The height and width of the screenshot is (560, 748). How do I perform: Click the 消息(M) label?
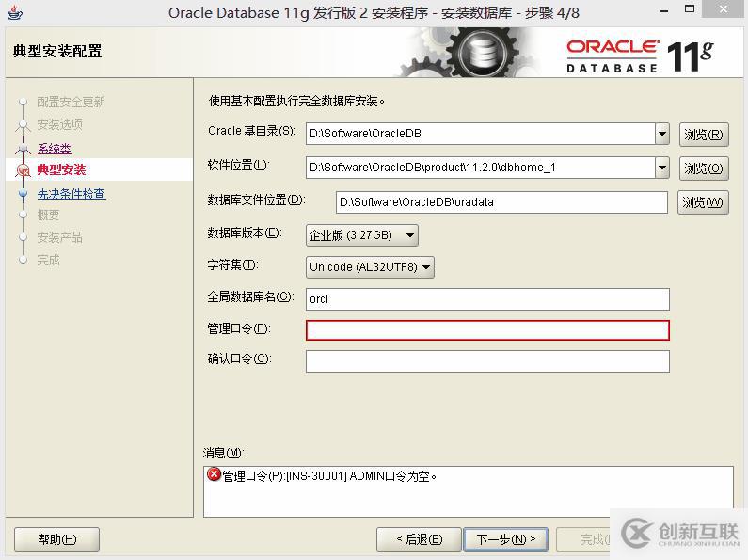click(223, 453)
